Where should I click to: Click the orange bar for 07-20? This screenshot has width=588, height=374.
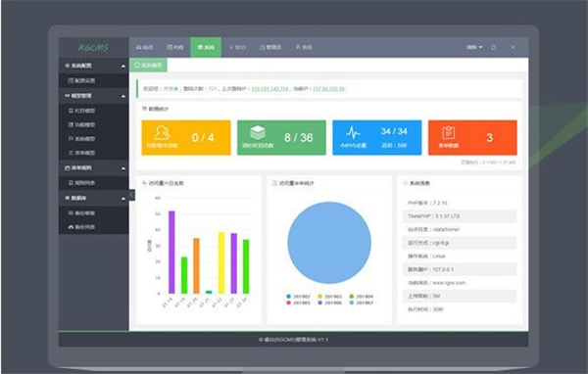[197, 265]
